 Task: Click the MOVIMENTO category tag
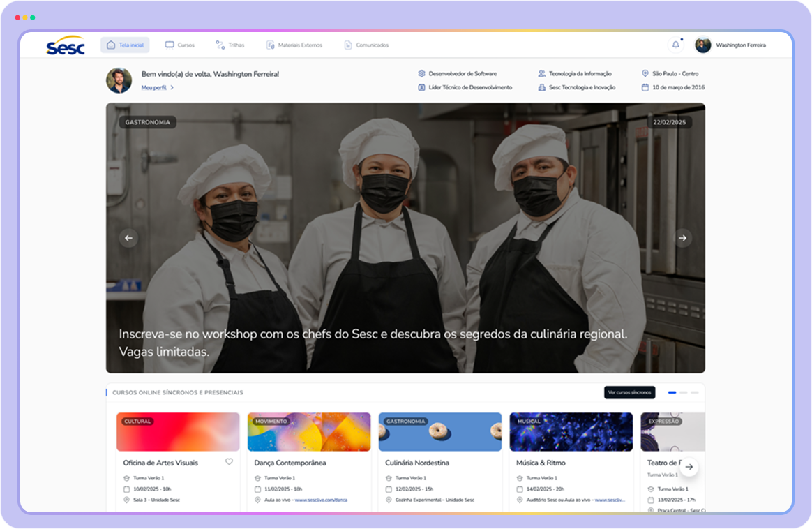(x=271, y=422)
